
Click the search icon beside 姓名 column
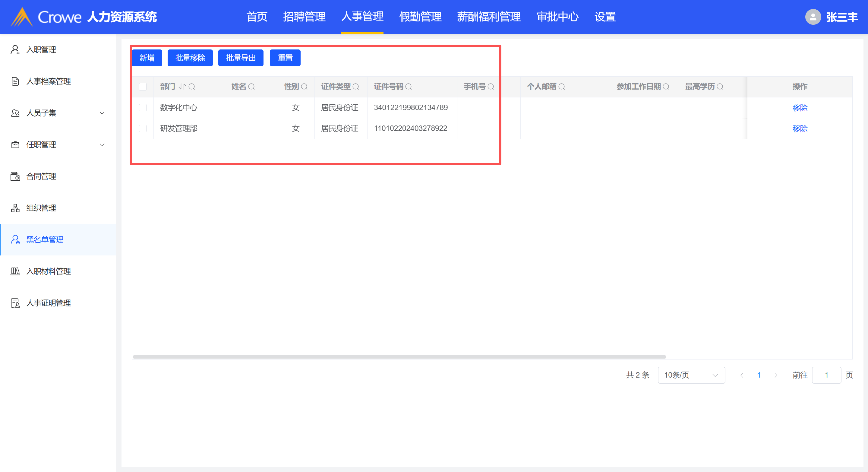click(x=251, y=87)
